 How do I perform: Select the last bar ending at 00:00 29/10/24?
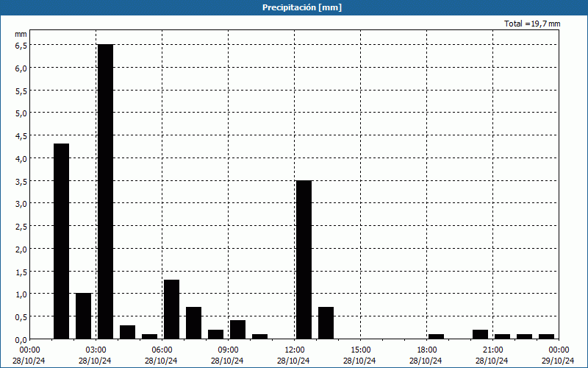tap(547, 337)
